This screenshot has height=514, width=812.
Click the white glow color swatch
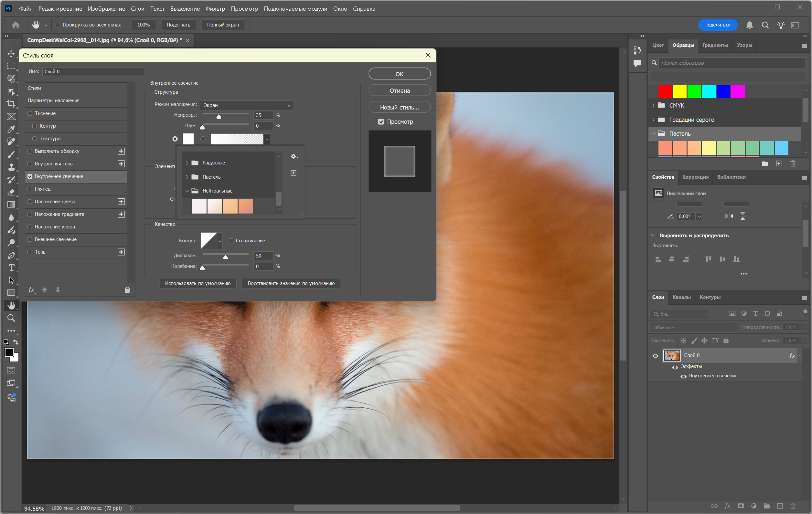(188, 139)
